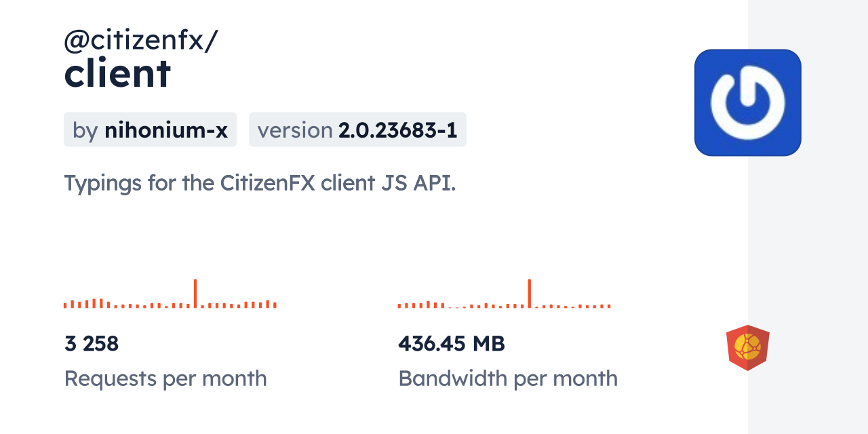868x434 pixels.
Task: Select the "436.45 MB" bandwidth value
Action: [451, 344]
